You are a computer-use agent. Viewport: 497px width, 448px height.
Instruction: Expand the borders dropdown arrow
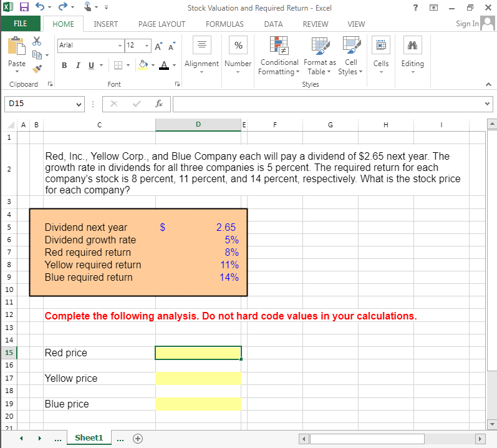tap(128, 66)
